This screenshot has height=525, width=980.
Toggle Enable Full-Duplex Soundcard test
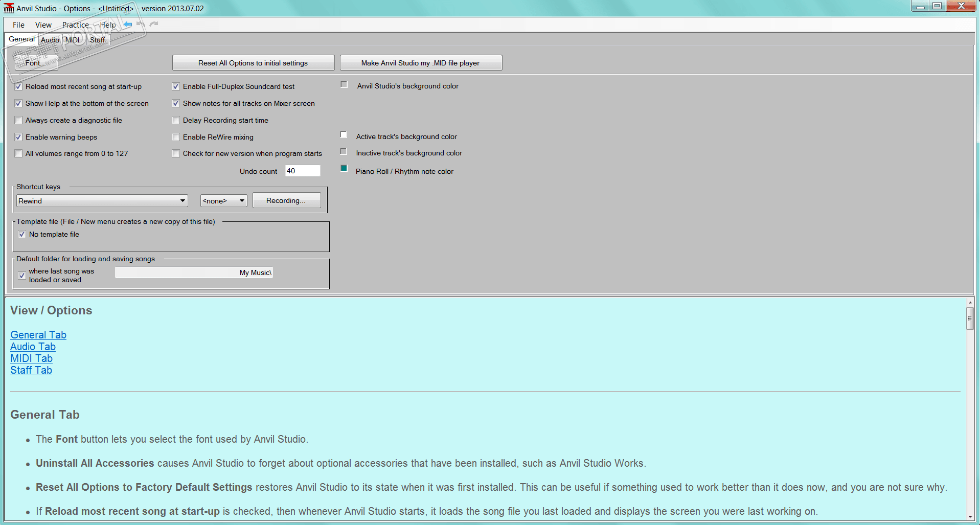click(176, 86)
